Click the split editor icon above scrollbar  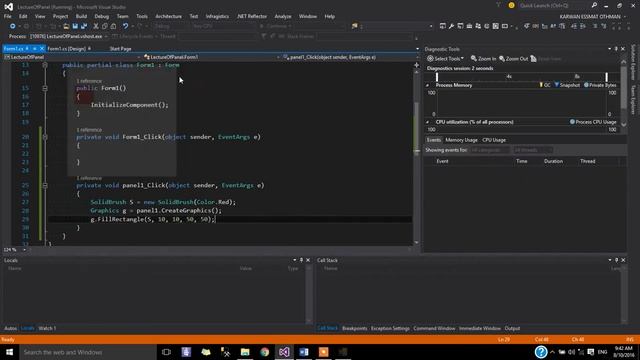pyautogui.click(x=416, y=65)
